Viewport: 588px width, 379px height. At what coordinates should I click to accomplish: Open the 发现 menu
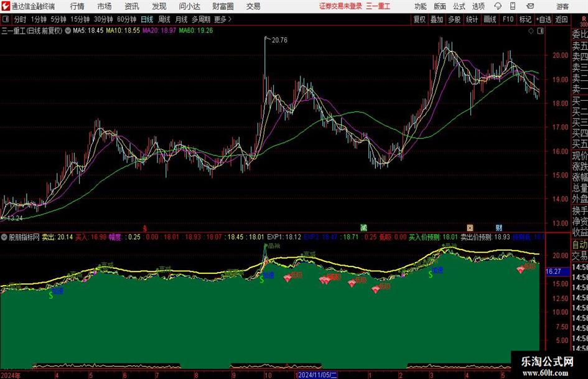tap(159, 6)
